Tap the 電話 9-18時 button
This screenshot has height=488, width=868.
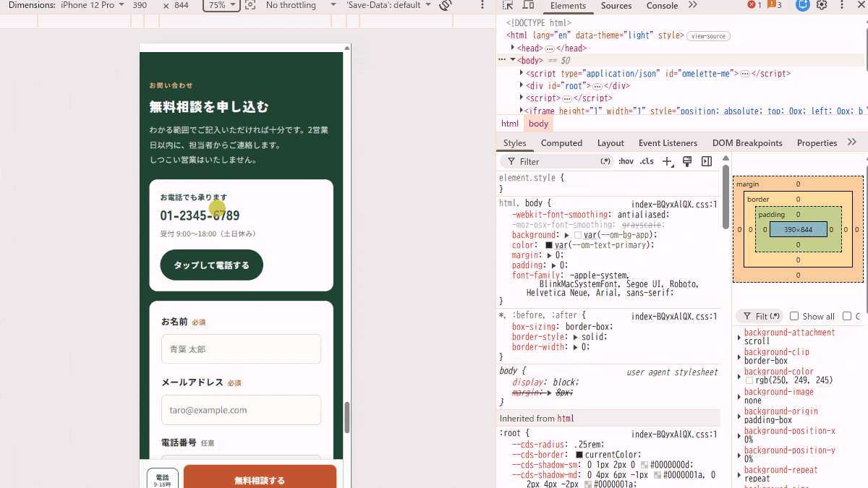tap(162, 479)
